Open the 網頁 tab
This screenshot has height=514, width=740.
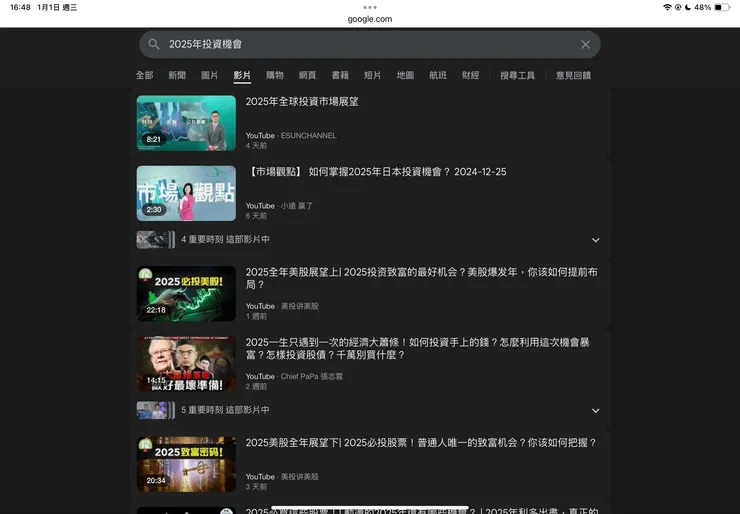(x=307, y=76)
